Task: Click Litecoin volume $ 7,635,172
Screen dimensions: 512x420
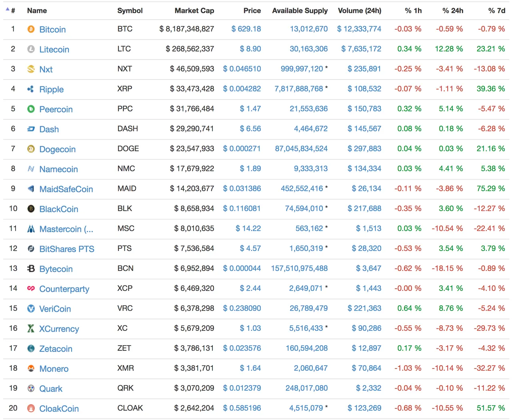Action: pyautogui.click(x=361, y=49)
